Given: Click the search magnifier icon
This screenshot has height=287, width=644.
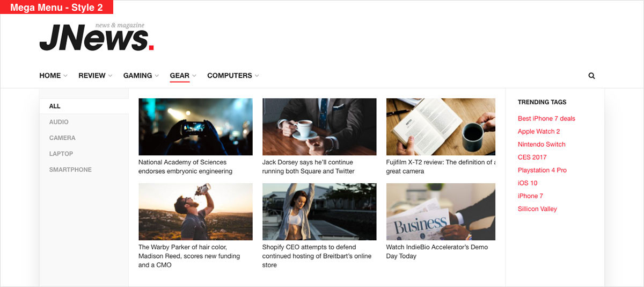Looking at the screenshot, I should click(x=591, y=76).
